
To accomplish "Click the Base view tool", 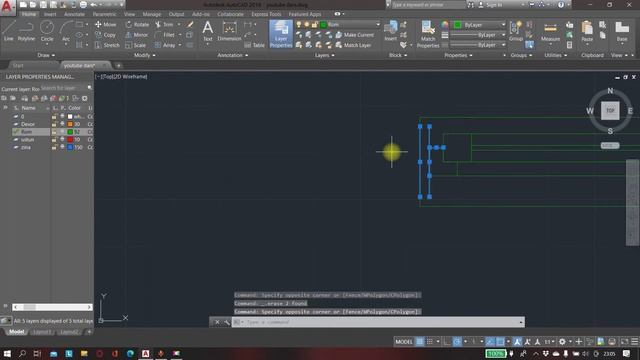I will click(x=622, y=32).
